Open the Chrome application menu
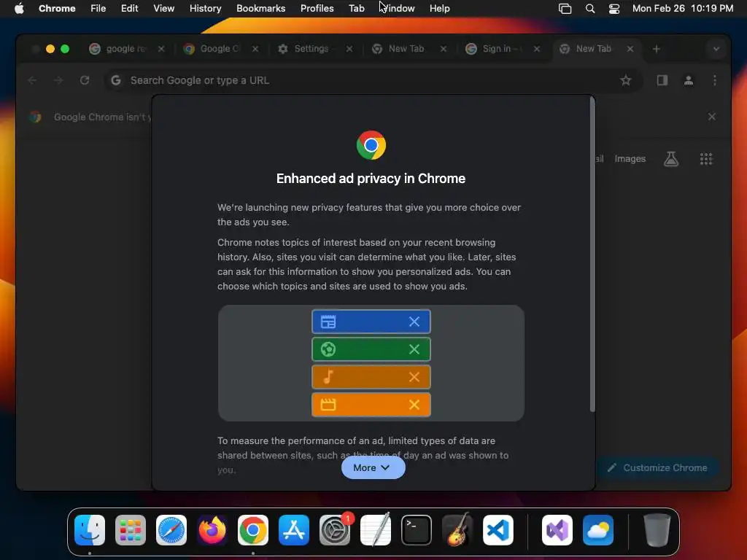The width and height of the screenshot is (747, 560). coord(57,8)
